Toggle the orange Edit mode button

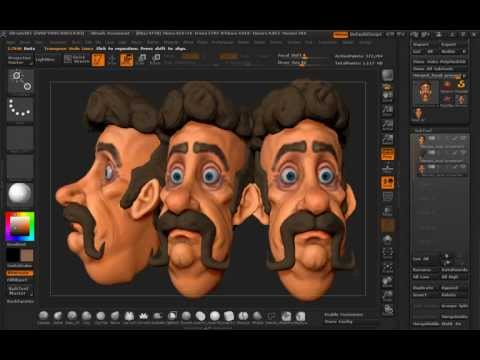click(98, 60)
